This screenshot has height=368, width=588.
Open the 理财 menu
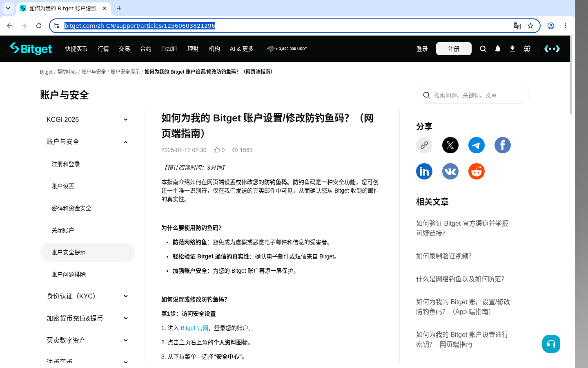(x=193, y=49)
